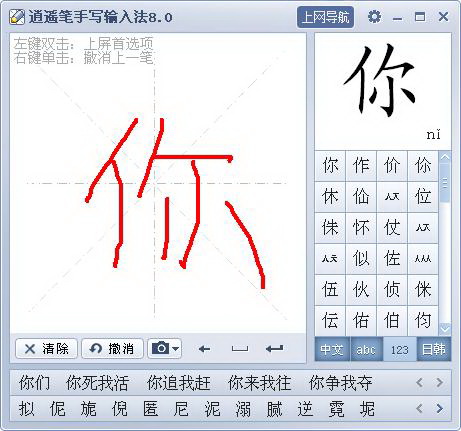The image size is (461, 431).
Task: Toggle the 123 number mode
Action: click(400, 349)
